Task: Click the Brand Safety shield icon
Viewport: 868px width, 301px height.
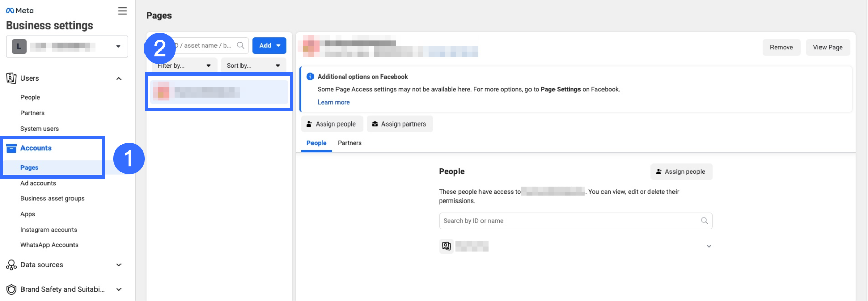Action: (x=11, y=289)
